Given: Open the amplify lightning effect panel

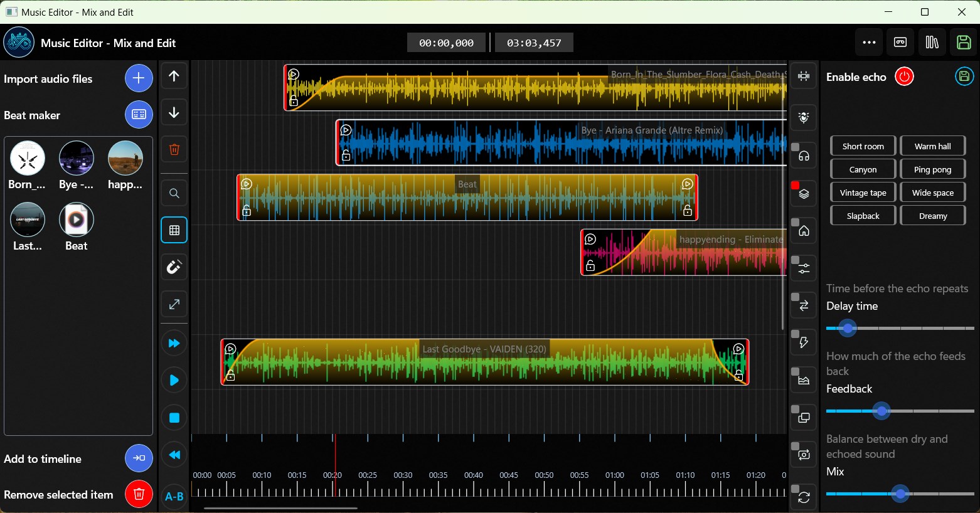Looking at the screenshot, I should (x=803, y=342).
